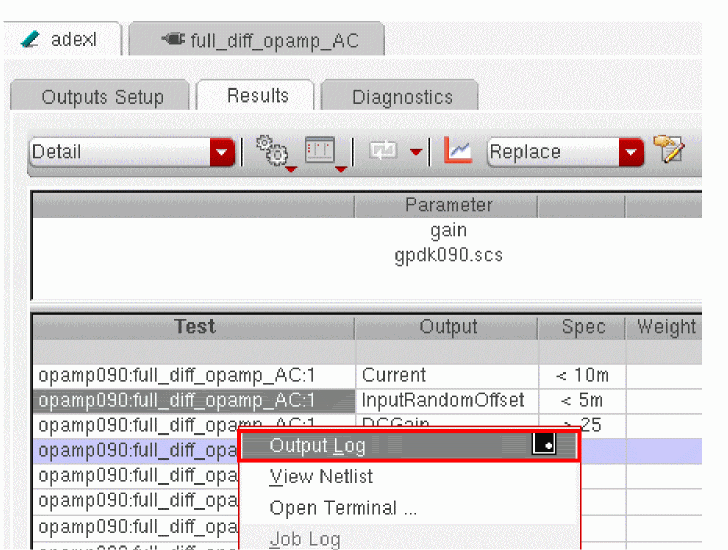This screenshot has width=728, height=550.
Task: Click the grayed re-evaluate icon
Action: (x=383, y=150)
